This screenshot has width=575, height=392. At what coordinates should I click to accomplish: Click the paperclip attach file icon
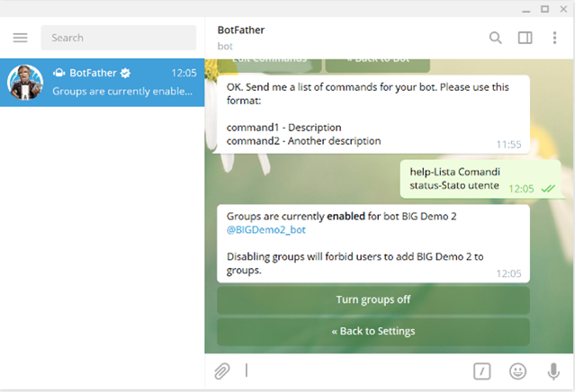coord(222,371)
